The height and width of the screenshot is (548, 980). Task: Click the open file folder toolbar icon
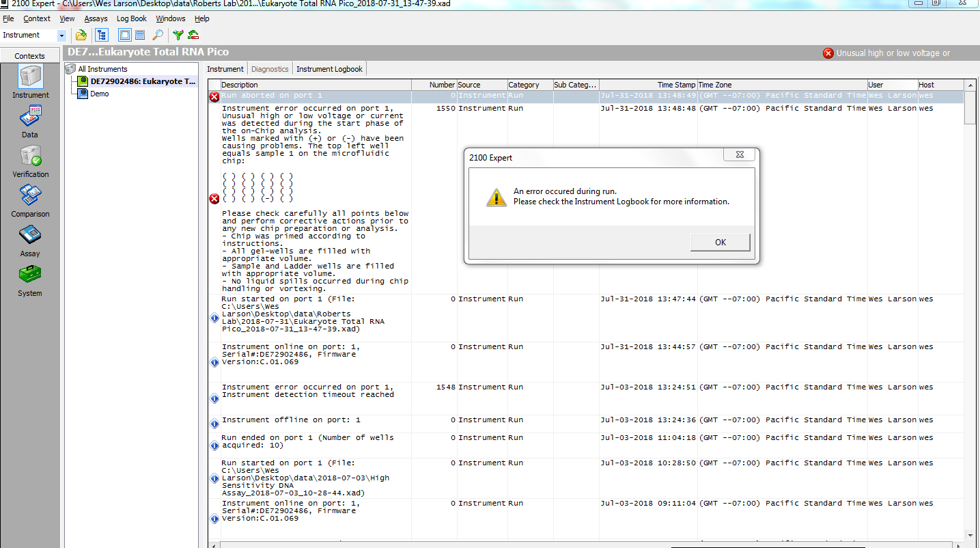click(81, 35)
